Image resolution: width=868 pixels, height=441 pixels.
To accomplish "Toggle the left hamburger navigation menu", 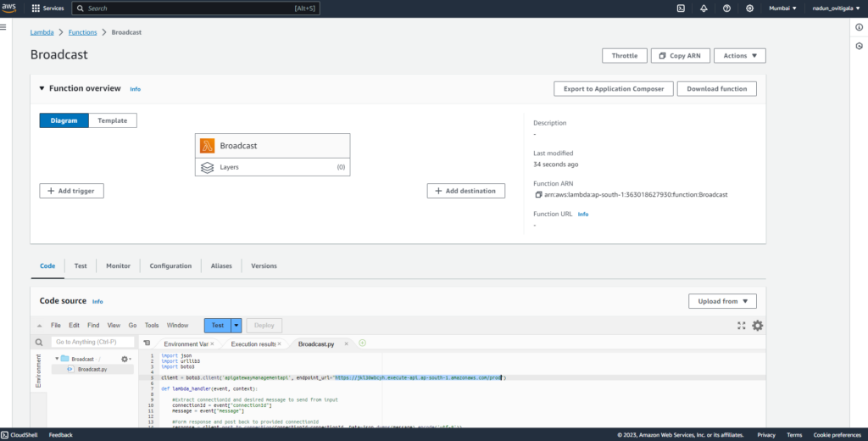I will point(3,27).
